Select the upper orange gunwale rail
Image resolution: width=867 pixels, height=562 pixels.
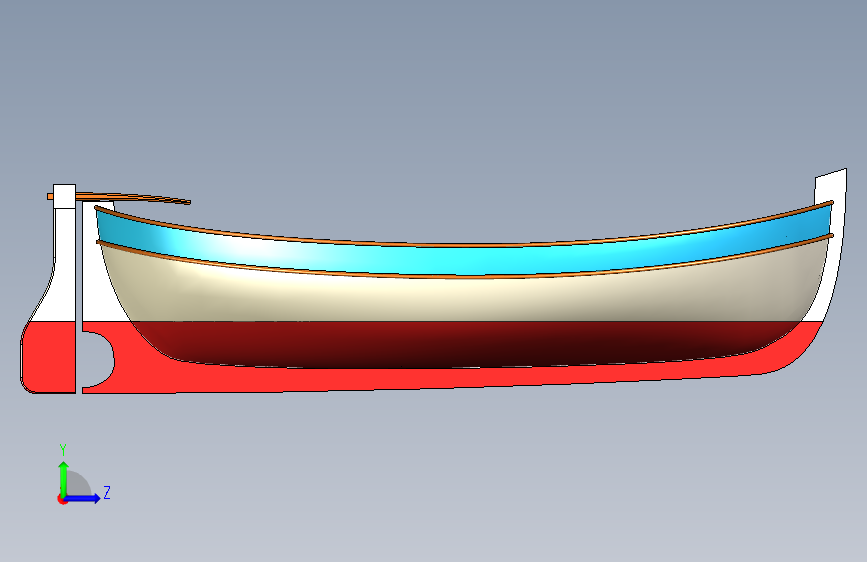[x=463, y=244]
